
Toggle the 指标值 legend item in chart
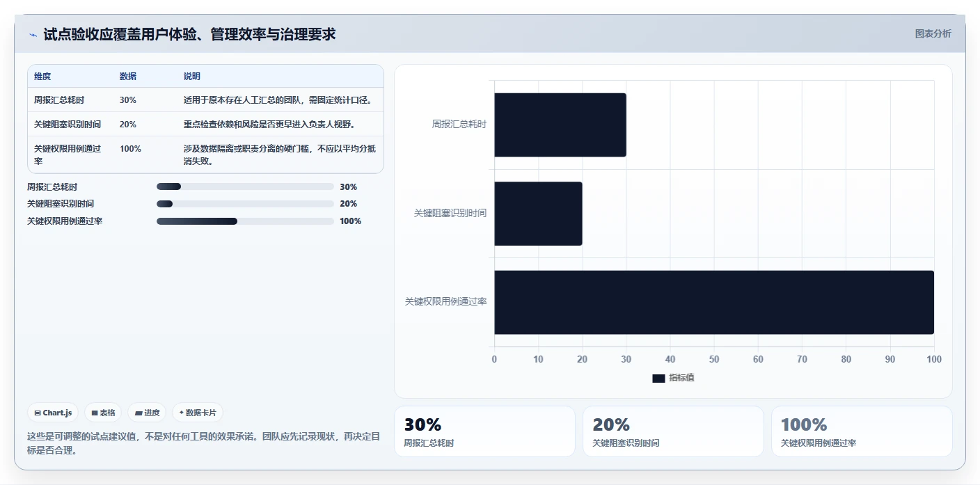coord(673,378)
